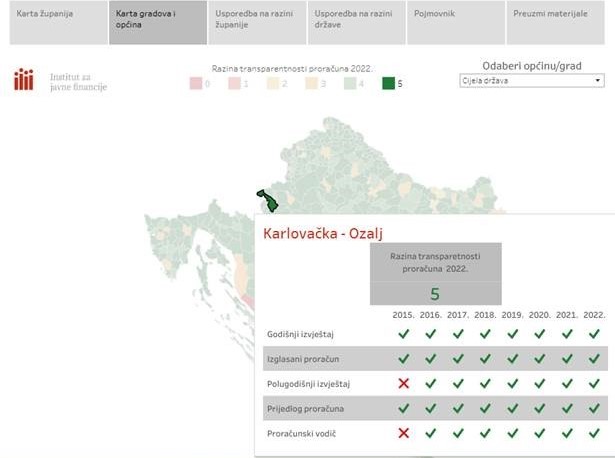The image size is (615, 458).
Task: Select legend color swatch for level 5
Action: [x=387, y=84]
